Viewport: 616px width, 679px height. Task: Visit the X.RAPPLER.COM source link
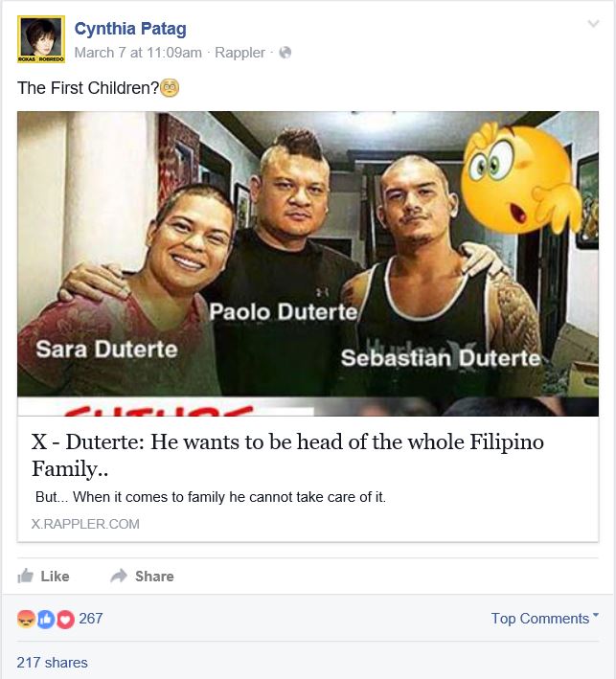85,524
